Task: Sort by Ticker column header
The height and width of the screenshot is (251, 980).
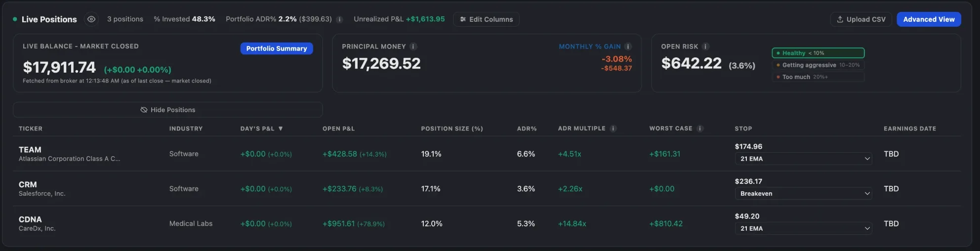Action: point(31,128)
